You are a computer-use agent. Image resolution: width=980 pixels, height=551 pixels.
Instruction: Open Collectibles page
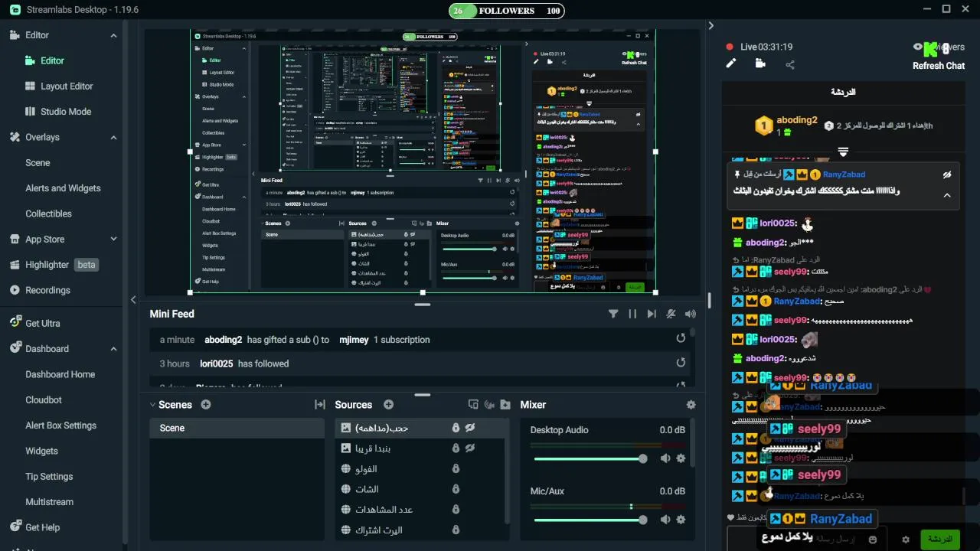pos(48,214)
